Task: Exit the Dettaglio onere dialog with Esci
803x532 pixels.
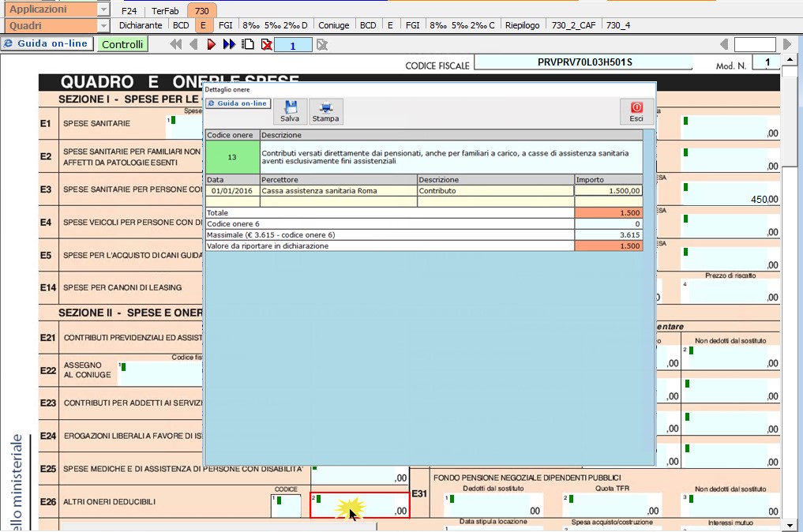Action: 636,111
